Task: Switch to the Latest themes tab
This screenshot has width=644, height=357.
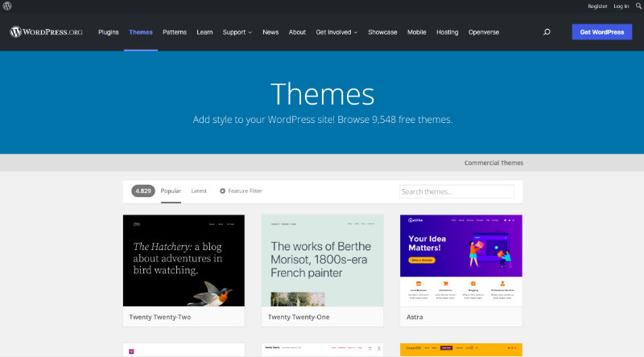Action: pyautogui.click(x=199, y=191)
